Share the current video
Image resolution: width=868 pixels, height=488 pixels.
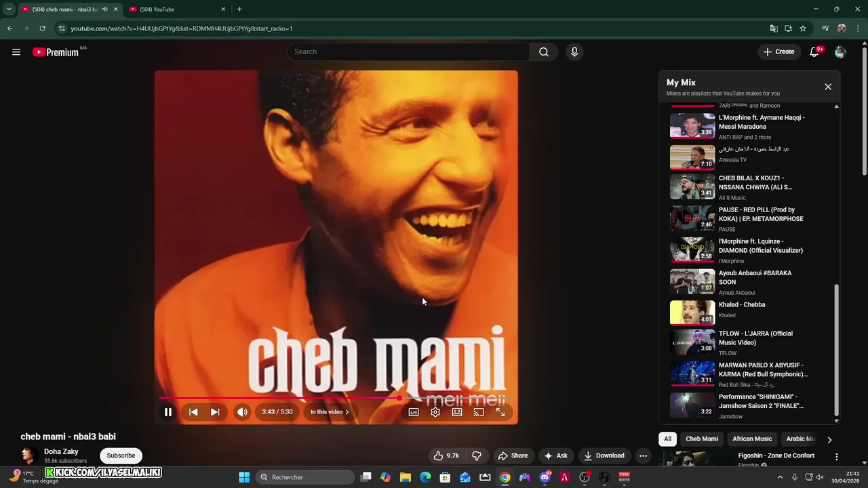tap(512, 455)
